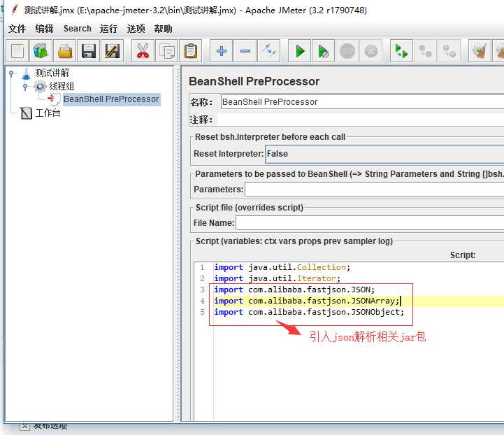Click the File Name input field

[370, 223]
